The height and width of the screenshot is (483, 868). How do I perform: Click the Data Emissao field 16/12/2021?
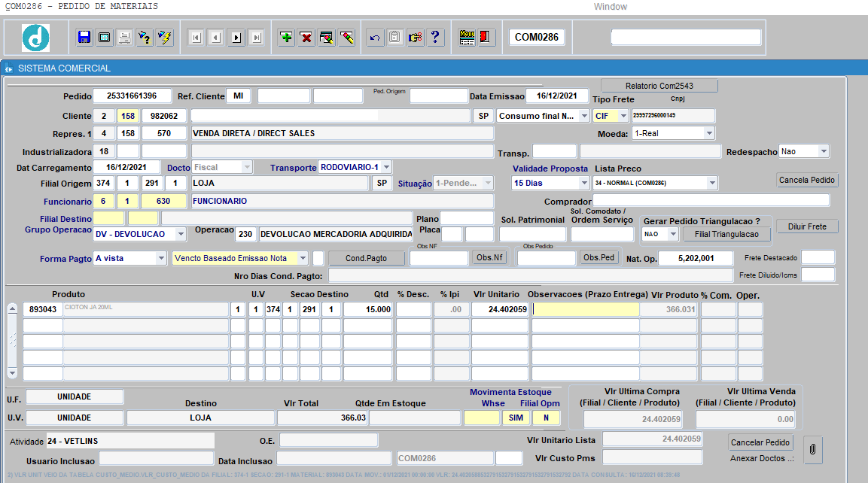pos(557,96)
